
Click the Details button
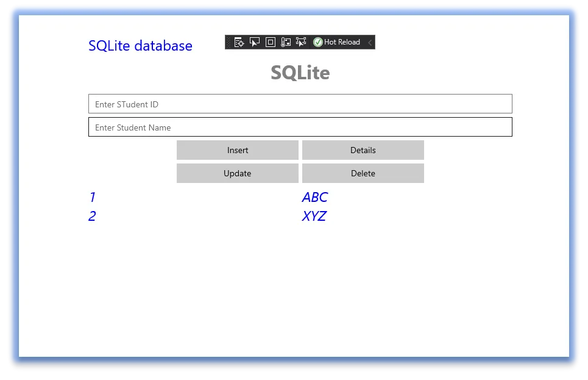coord(363,150)
